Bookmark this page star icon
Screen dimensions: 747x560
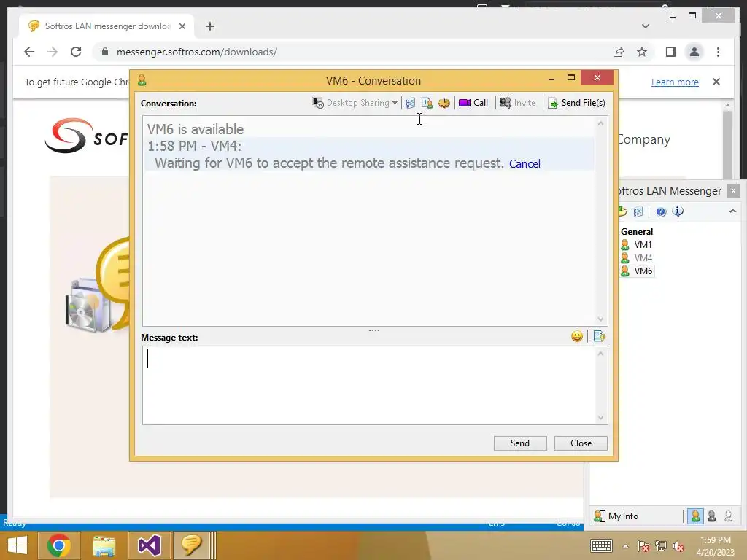coord(642,52)
